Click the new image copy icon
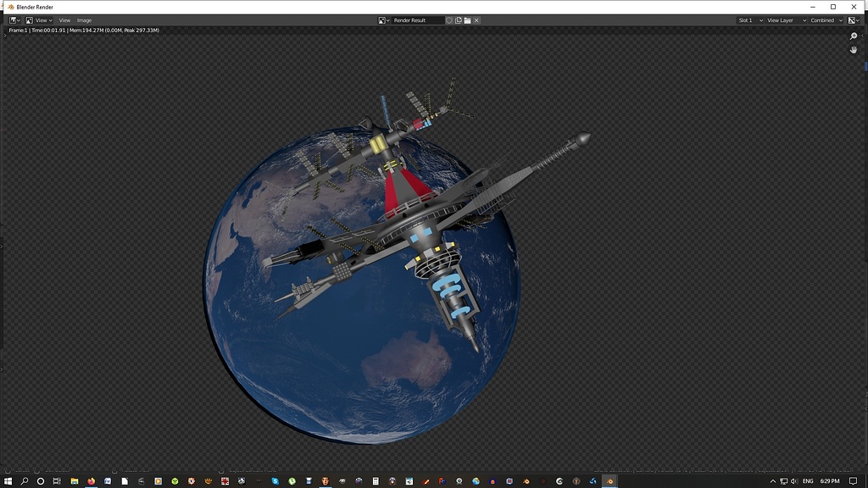Viewport: 868px width, 488px height. (459, 20)
